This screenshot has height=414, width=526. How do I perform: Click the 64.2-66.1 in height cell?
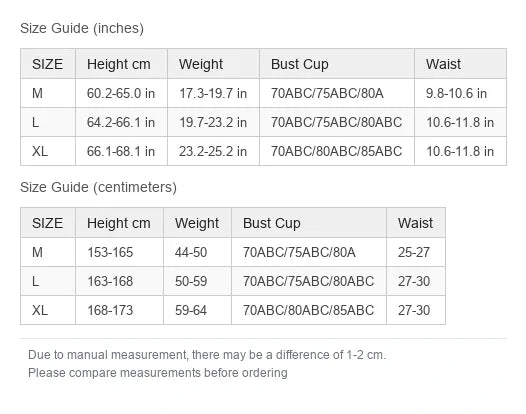coord(121,122)
